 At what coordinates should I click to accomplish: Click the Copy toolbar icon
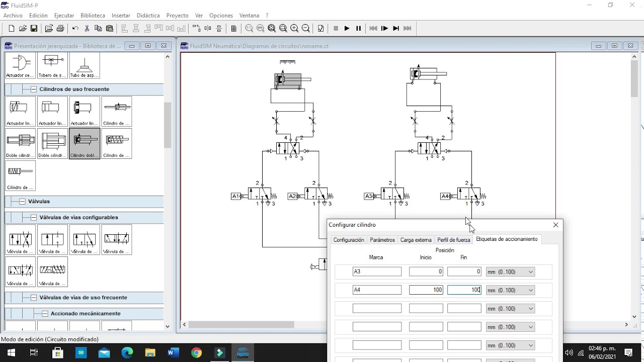(98, 29)
